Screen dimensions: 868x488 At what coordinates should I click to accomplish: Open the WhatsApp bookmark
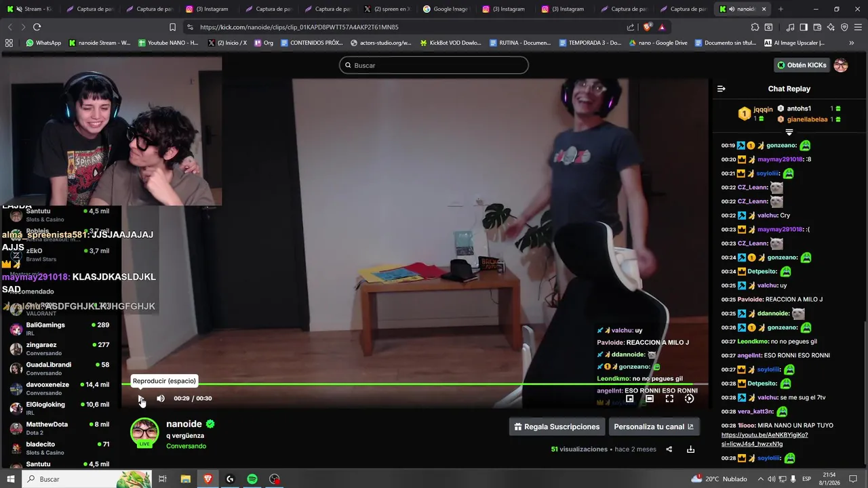click(x=43, y=43)
